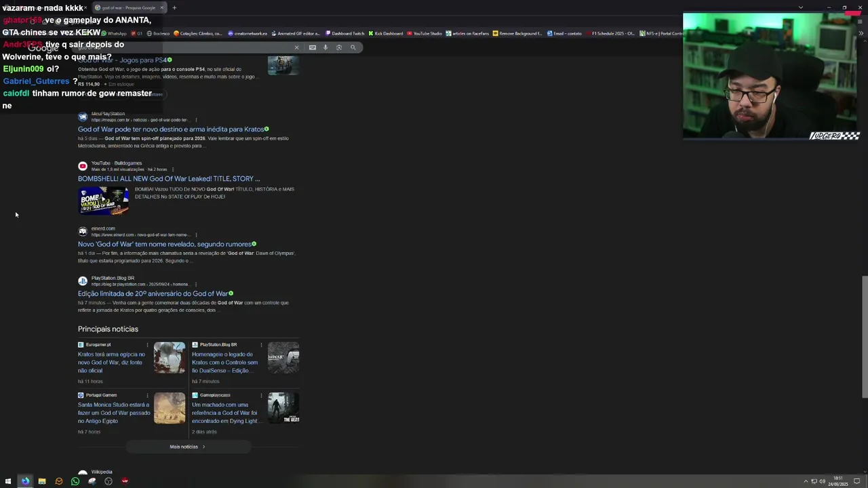Show hidden system tray icons
Image resolution: width=868 pixels, height=488 pixels.
[806, 481]
